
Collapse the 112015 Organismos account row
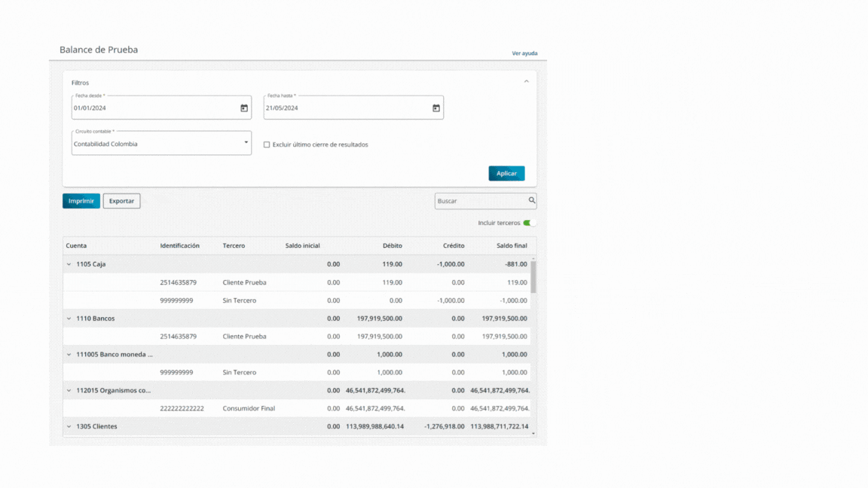pos(69,391)
